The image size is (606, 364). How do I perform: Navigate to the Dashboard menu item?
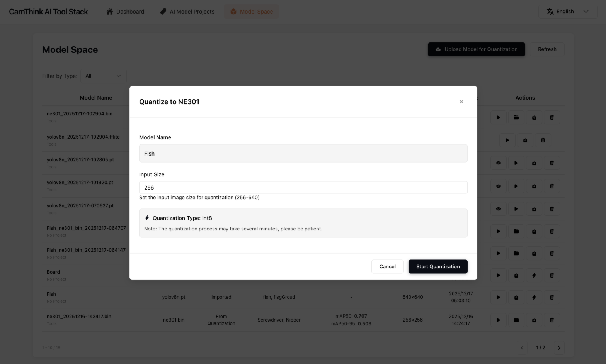130,12
